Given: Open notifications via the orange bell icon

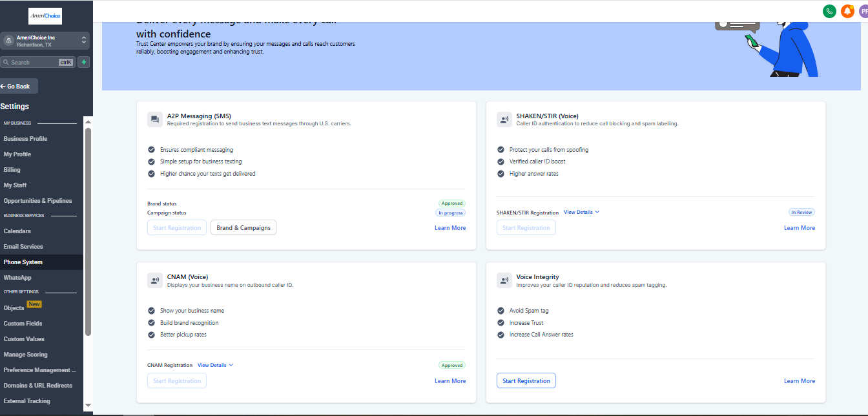Looking at the screenshot, I should coord(847,11).
